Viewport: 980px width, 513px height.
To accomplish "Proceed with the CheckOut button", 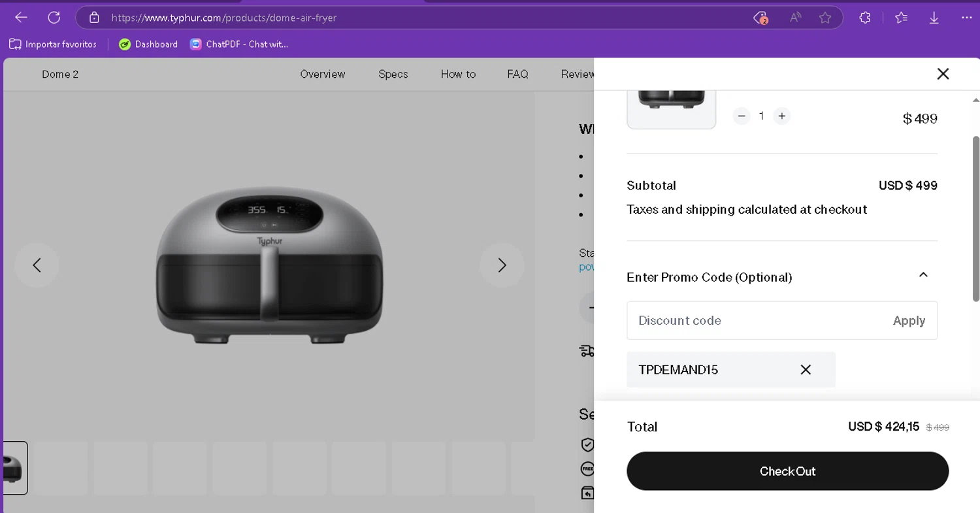I will click(787, 471).
